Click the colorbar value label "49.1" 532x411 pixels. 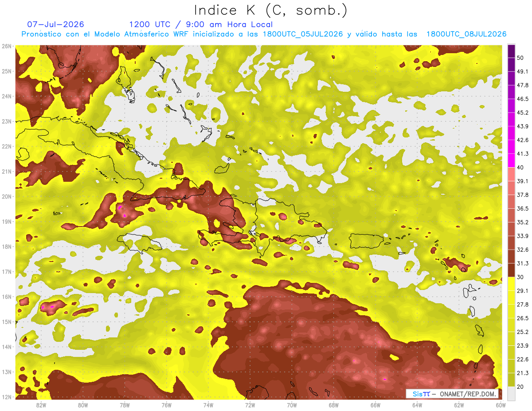(x=523, y=71)
